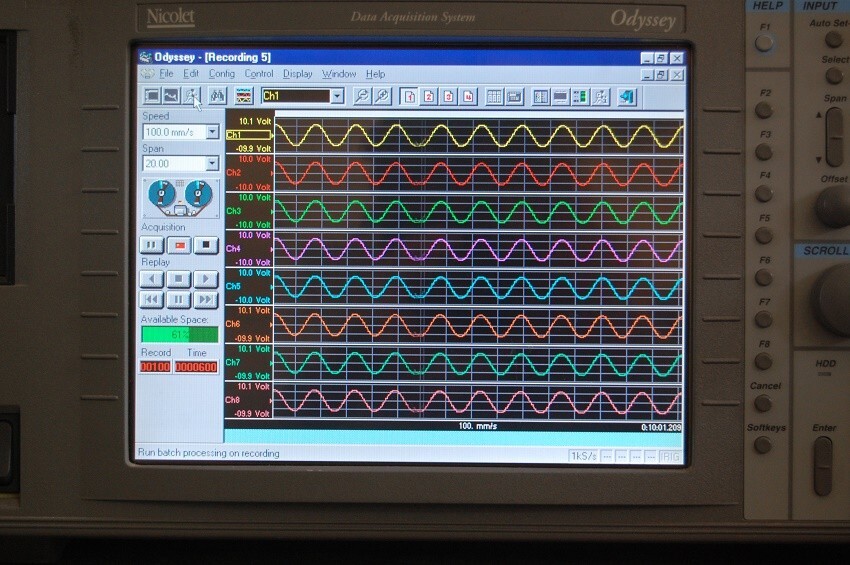Stop replay with the square button

pyautogui.click(x=178, y=279)
